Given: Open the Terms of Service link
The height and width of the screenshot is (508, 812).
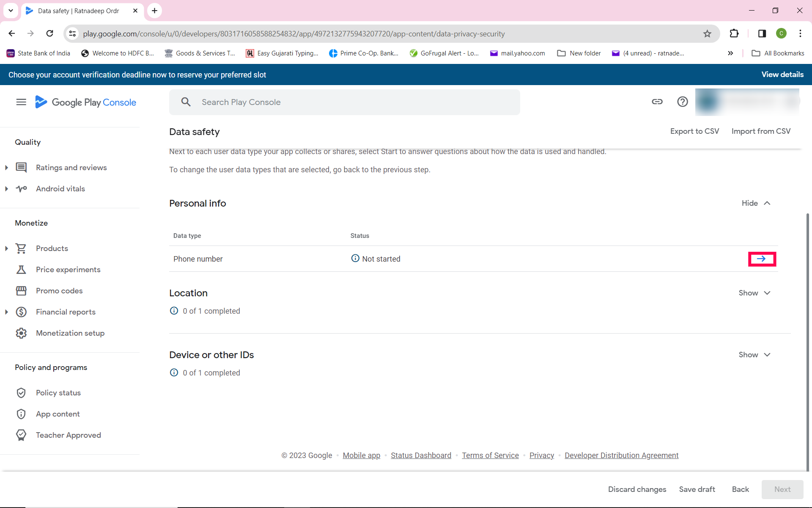Looking at the screenshot, I should (490, 456).
